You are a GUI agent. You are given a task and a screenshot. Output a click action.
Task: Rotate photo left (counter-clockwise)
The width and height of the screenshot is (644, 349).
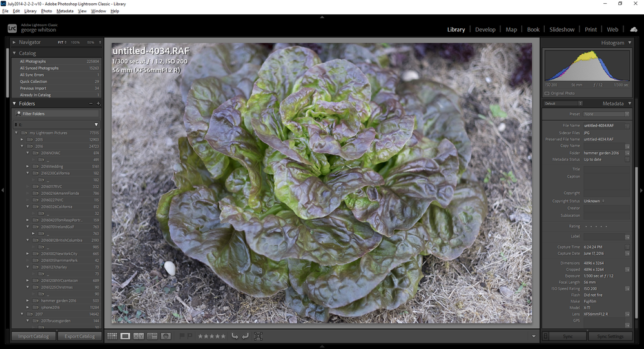pyautogui.click(x=235, y=336)
